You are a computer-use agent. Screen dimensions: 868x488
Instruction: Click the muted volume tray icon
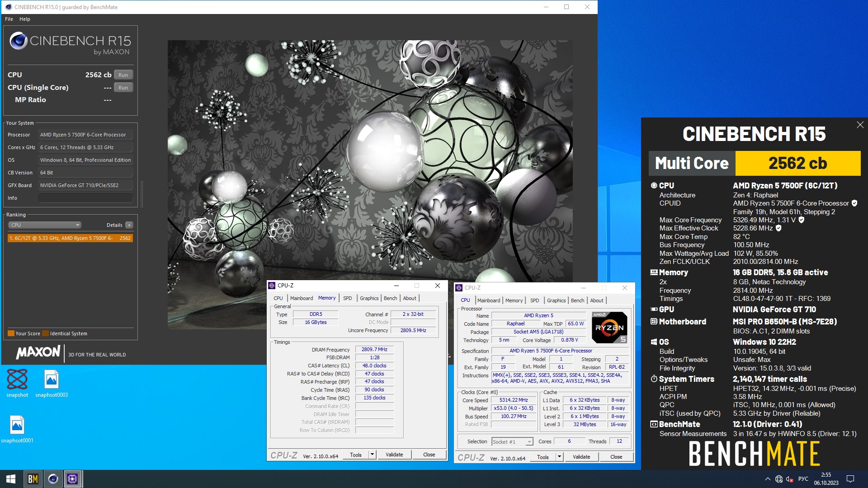pos(789,479)
